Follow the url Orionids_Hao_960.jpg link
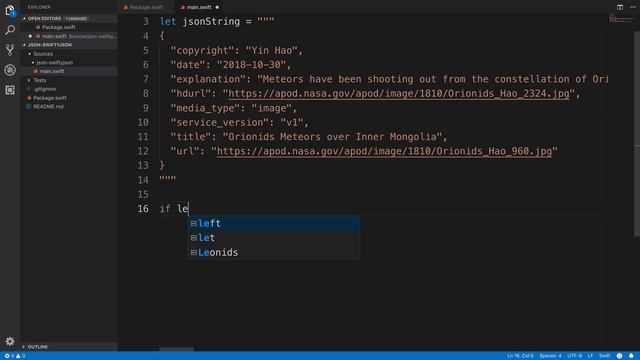Screen dimensions: 640x360 (x=384, y=151)
